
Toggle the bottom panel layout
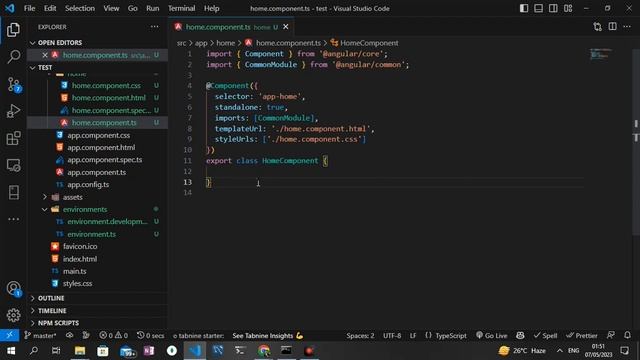pos(538,8)
